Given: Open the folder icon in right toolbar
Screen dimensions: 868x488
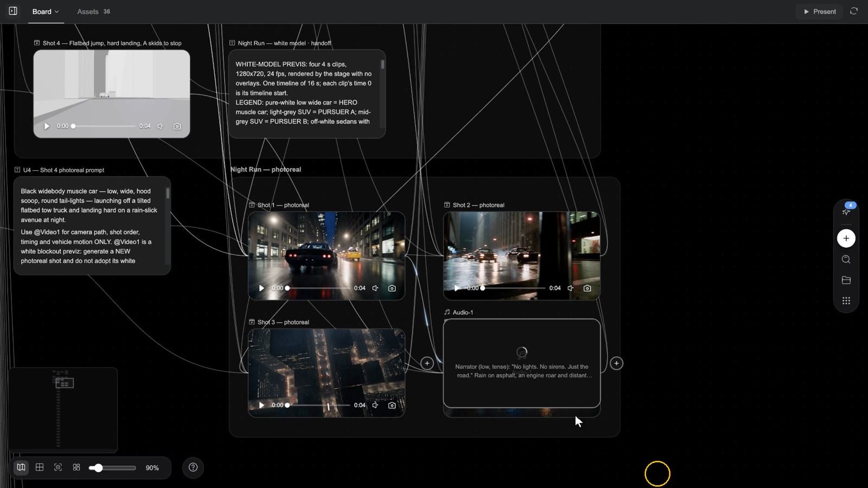Looking at the screenshot, I should [846, 280].
